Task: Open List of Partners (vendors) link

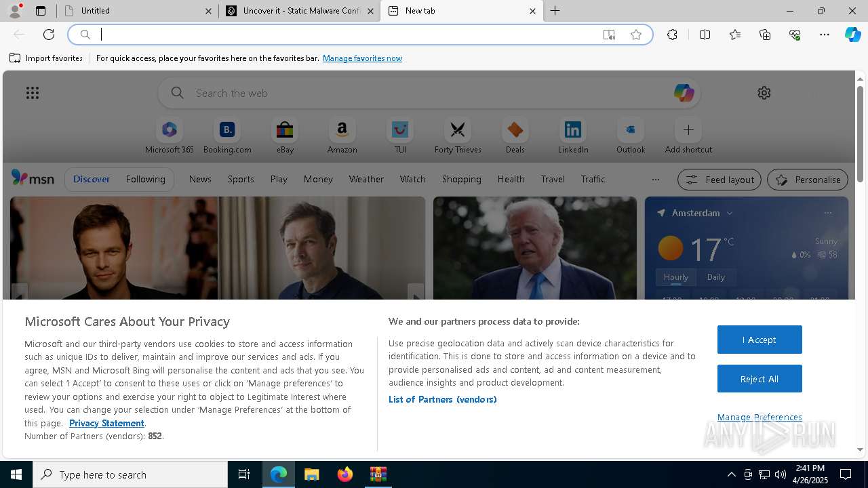Action: [x=443, y=399]
